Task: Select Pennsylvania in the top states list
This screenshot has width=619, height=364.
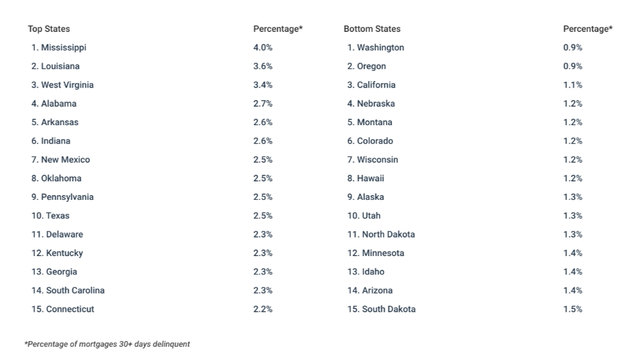Action: click(62, 197)
